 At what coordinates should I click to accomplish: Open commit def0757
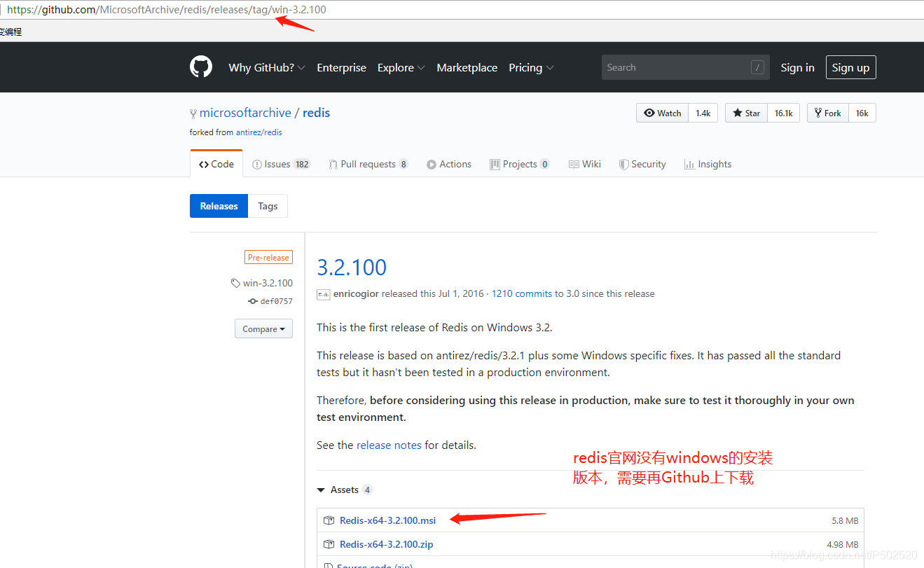pos(276,301)
